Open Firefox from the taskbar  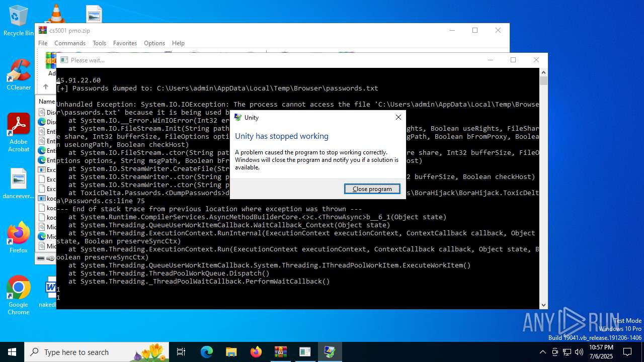(256, 352)
